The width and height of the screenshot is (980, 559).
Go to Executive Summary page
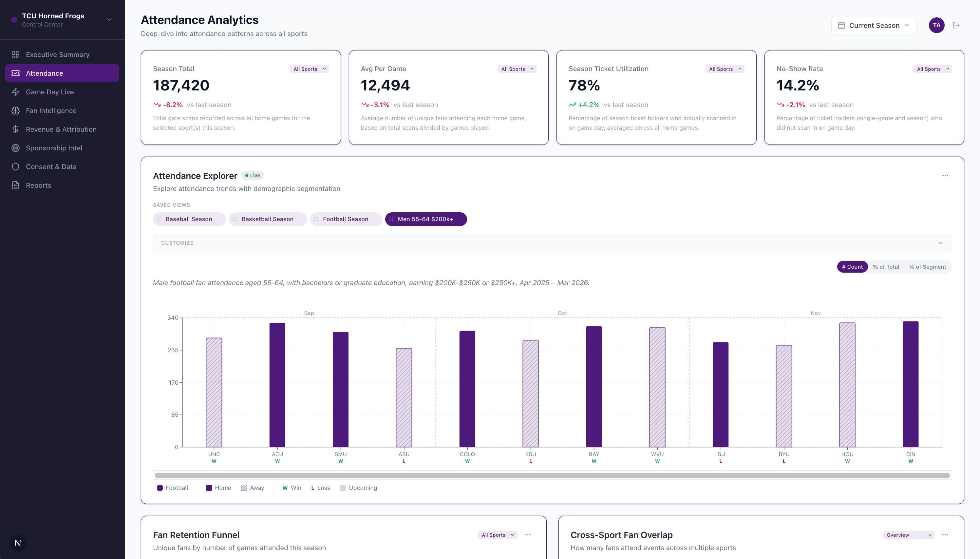[x=62, y=54]
